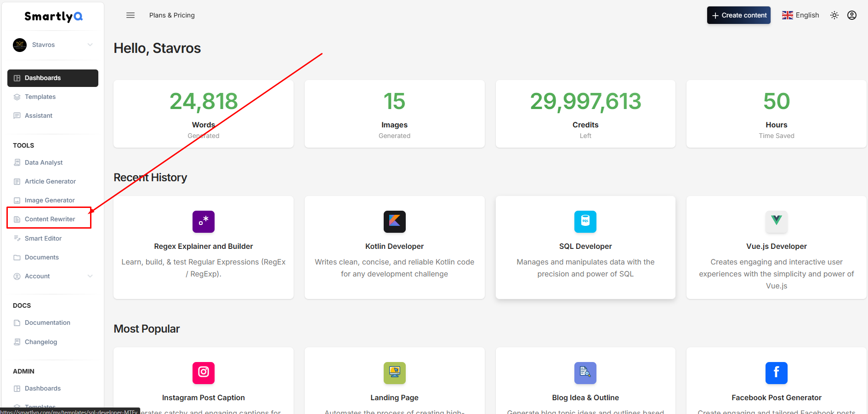Image resolution: width=868 pixels, height=414 pixels.
Task: Open the Facebook Post Generator title
Action: pos(777,398)
